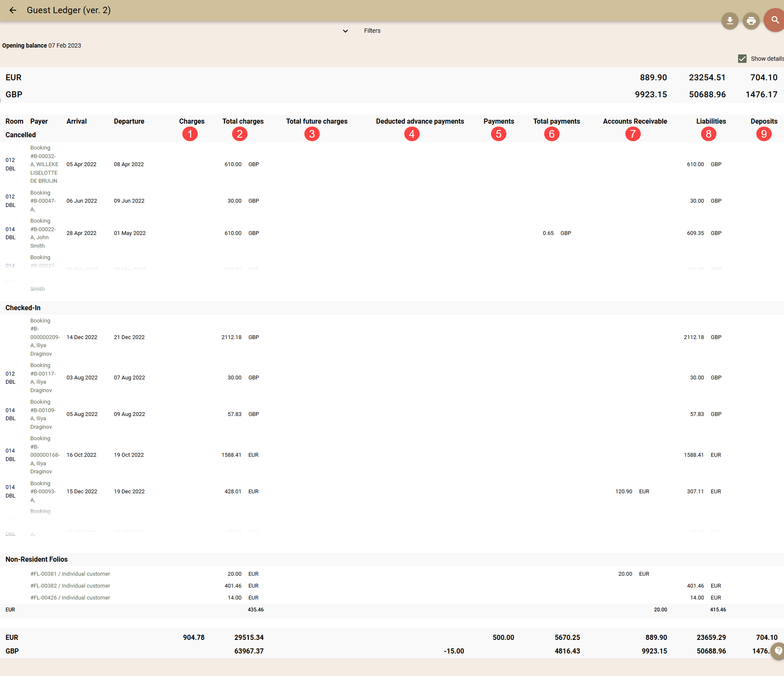Image resolution: width=784 pixels, height=676 pixels.
Task: Click GBP opening balance 50688.96
Action: (x=707, y=94)
